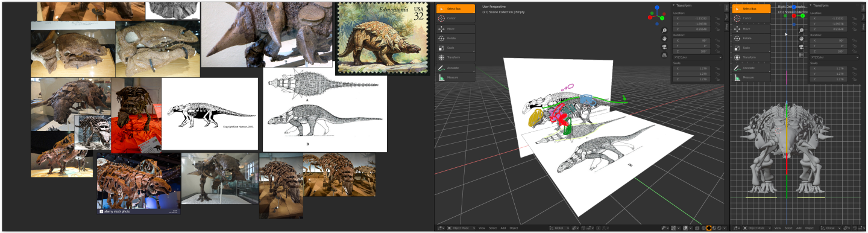868x233 pixels.
Task: Click the Scott Hartman skeleton silhouette reference image
Action: tap(210, 114)
